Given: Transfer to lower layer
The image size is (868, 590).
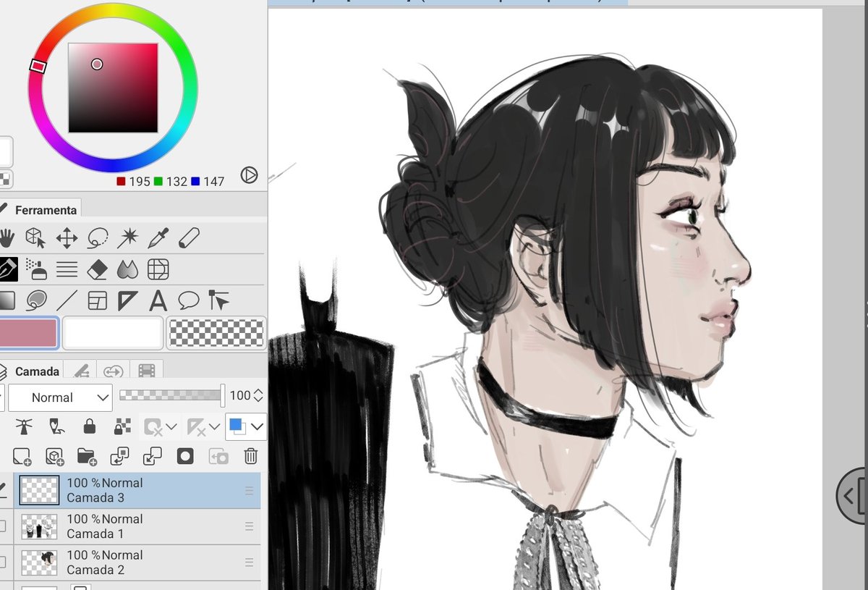Looking at the screenshot, I should (x=119, y=456).
